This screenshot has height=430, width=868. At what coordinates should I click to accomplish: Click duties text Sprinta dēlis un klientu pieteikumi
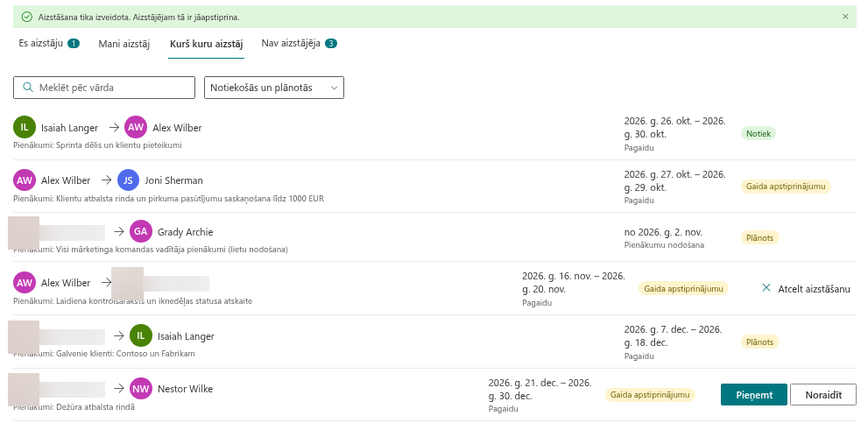coord(97,145)
